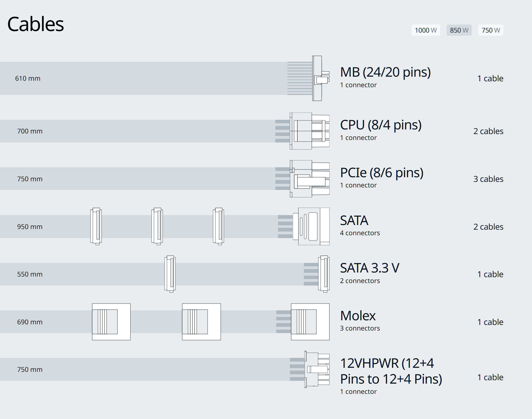This screenshot has width=532, height=419.
Task: Click the "MB (24/20 pins)" heading
Action: point(385,72)
